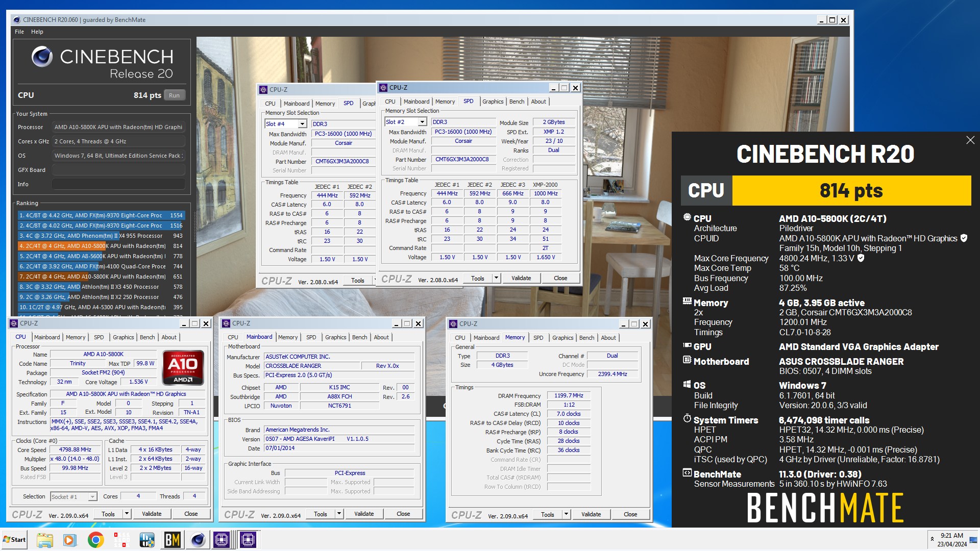Open SPD tab in CPU-Z Mainboard window

(311, 337)
